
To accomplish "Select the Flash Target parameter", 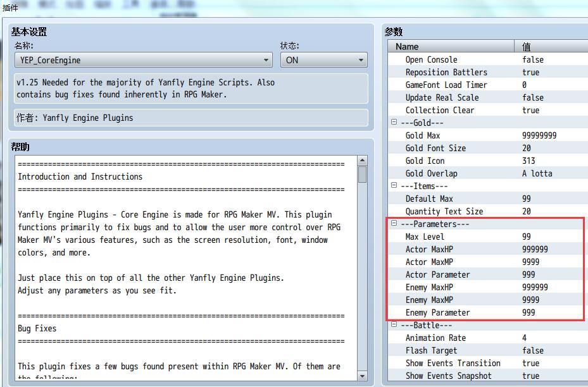I will [488, 351].
